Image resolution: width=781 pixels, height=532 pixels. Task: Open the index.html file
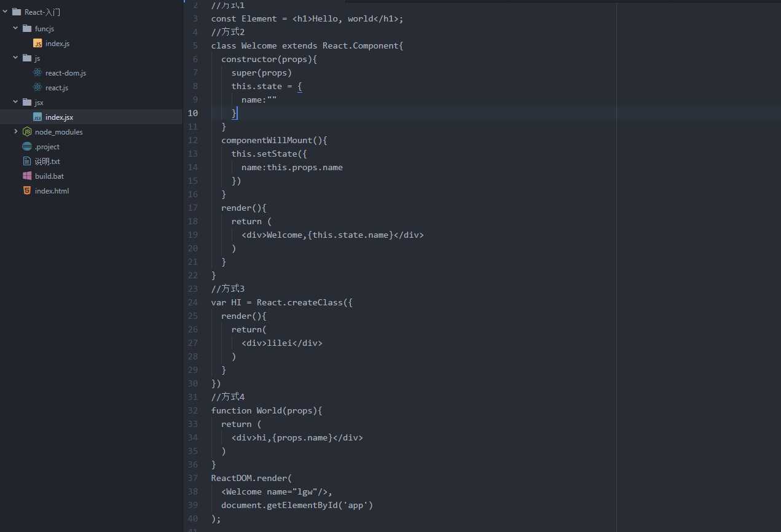pos(52,191)
